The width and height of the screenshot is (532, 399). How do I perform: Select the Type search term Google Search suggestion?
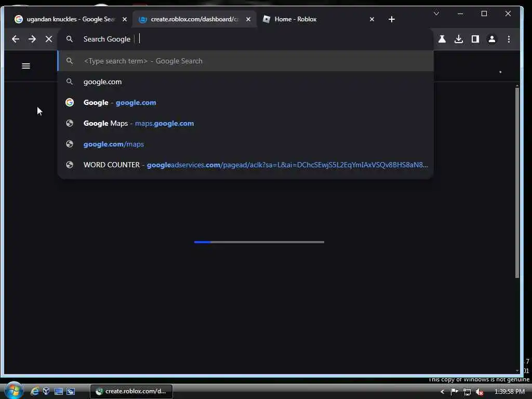(x=246, y=61)
